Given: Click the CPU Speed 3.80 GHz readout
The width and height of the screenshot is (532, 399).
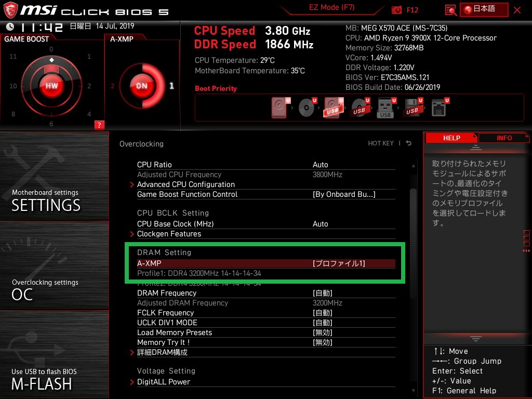Looking at the screenshot, I should pyautogui.click(x=252, y=31).
